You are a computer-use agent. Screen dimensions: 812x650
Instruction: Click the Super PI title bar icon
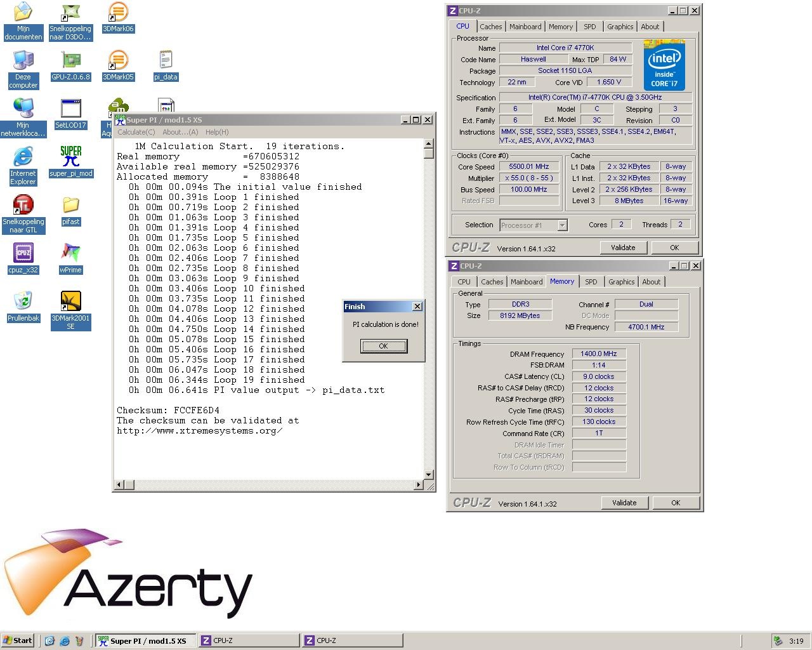(120, 119)
